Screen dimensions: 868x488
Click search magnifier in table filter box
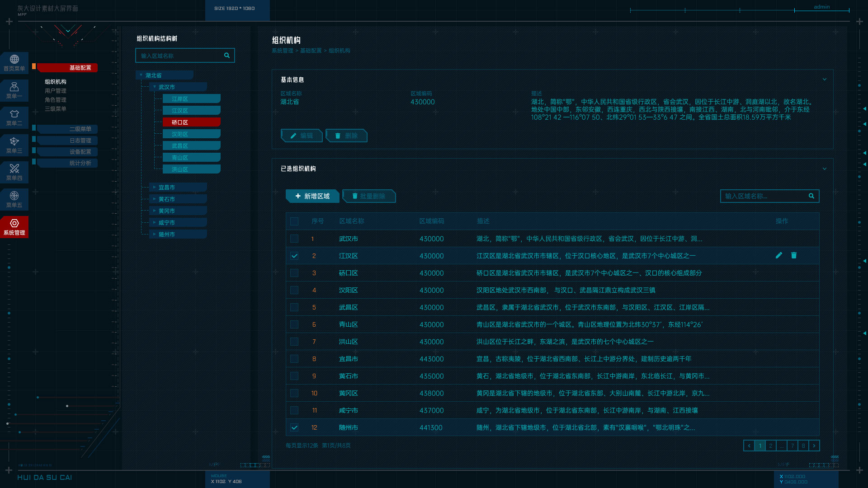tap(811, 196)
